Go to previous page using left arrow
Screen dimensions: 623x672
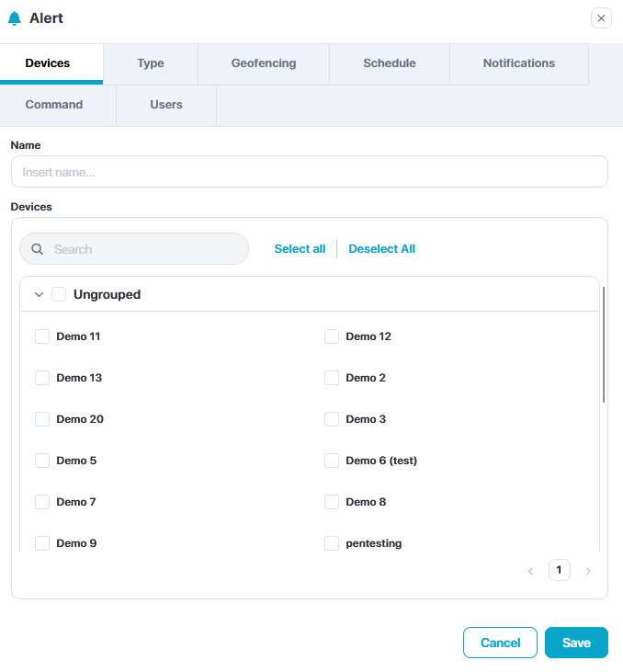[530, 571]
